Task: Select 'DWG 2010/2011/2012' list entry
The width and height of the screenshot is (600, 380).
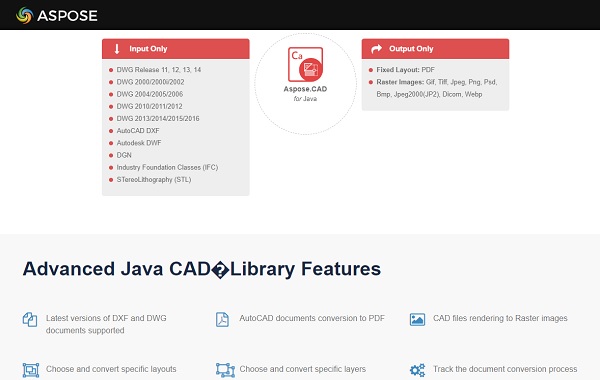Action: click(x=150, y=106)
